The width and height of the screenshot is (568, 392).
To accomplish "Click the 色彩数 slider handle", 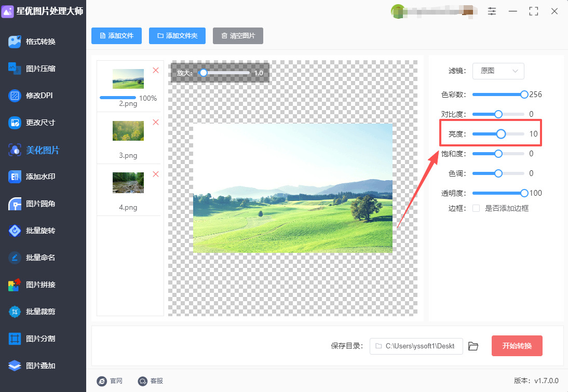I will click(x=524, y=94).
